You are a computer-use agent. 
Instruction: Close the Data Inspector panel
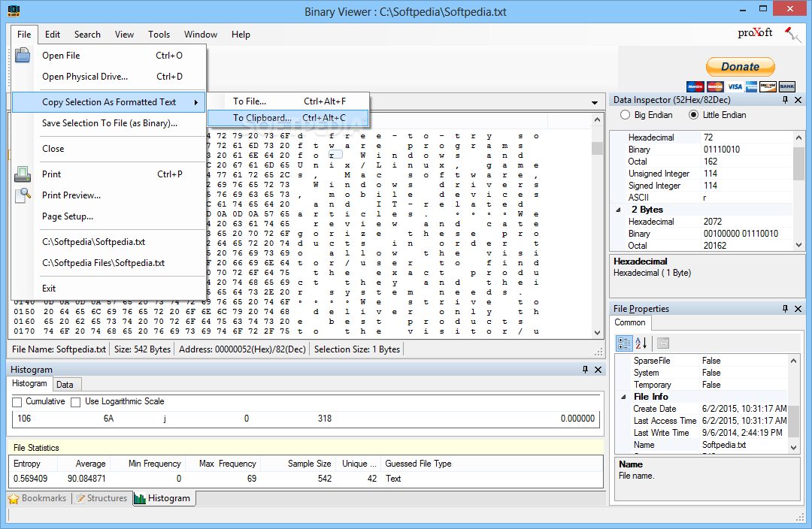(798, 100)
